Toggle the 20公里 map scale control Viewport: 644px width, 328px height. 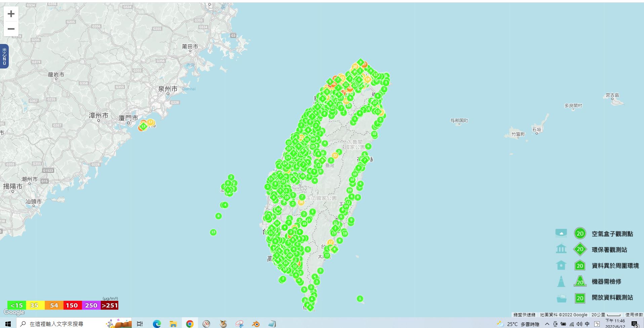pyautogui.click(x=606, y=315)
